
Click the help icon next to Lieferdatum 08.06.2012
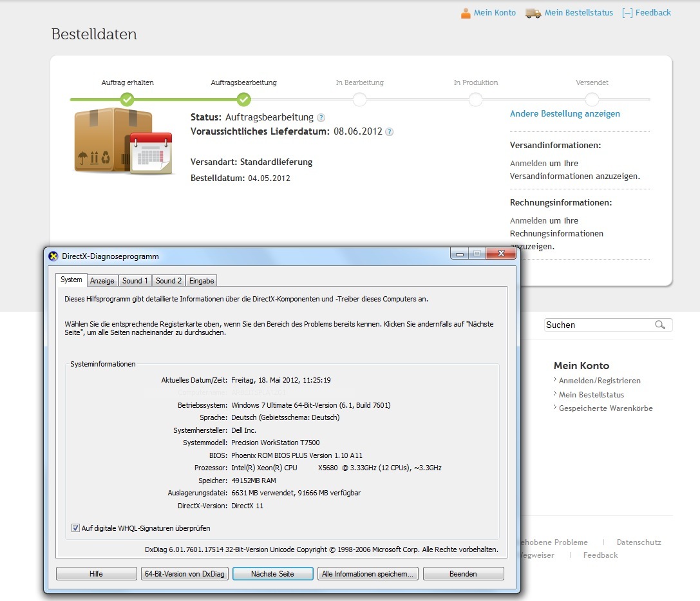390,131
